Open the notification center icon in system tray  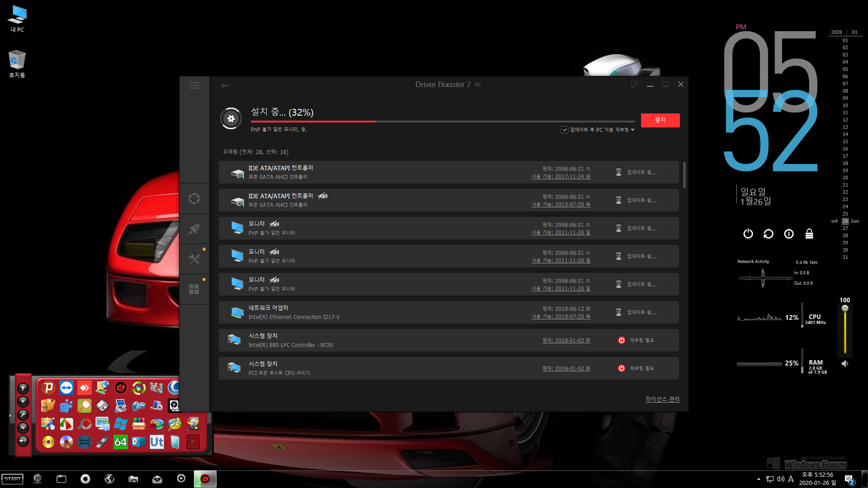coord(849,479)
